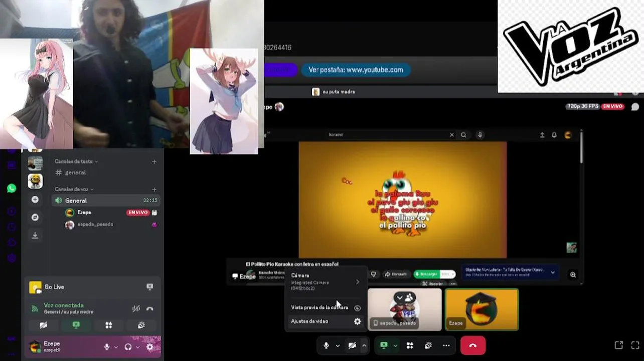Open soundboard in bottom call controls
The image size is (644, 361).
point(428,345)
